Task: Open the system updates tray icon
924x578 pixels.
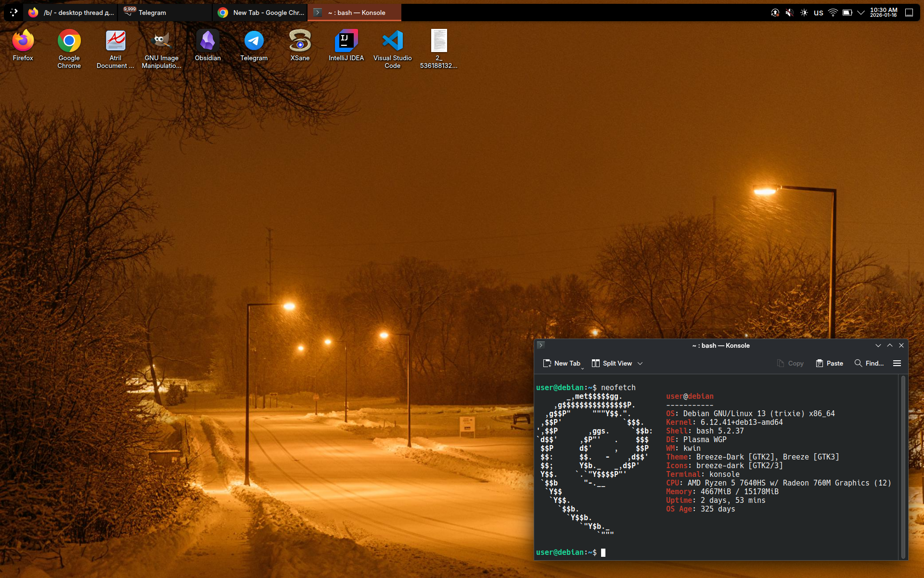Action: pos(775,13)
